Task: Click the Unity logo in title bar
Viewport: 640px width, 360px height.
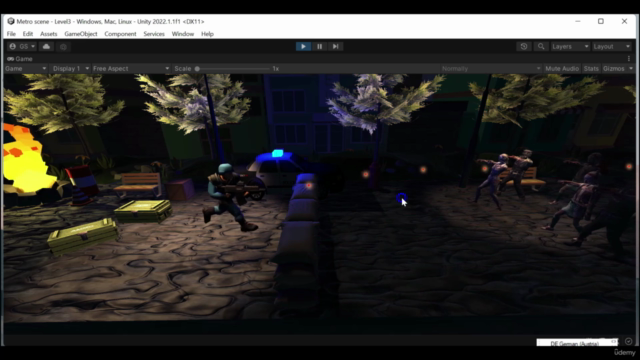Action: pos(11,21)
